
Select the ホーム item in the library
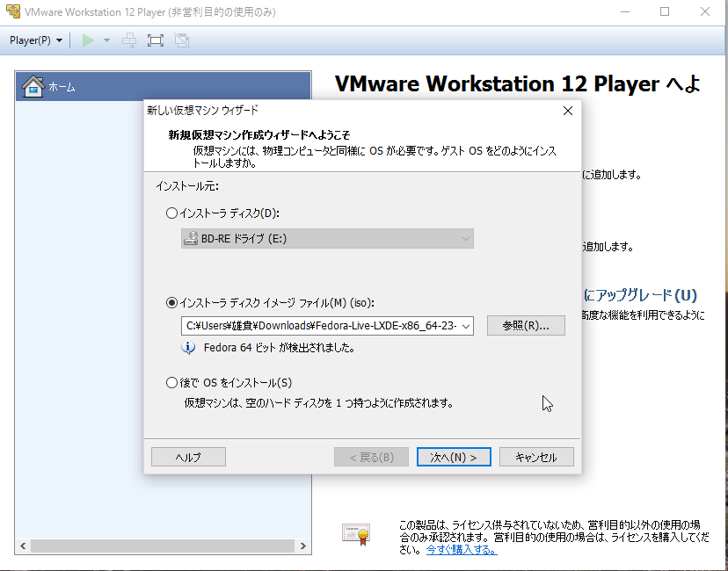coord(164,86)
